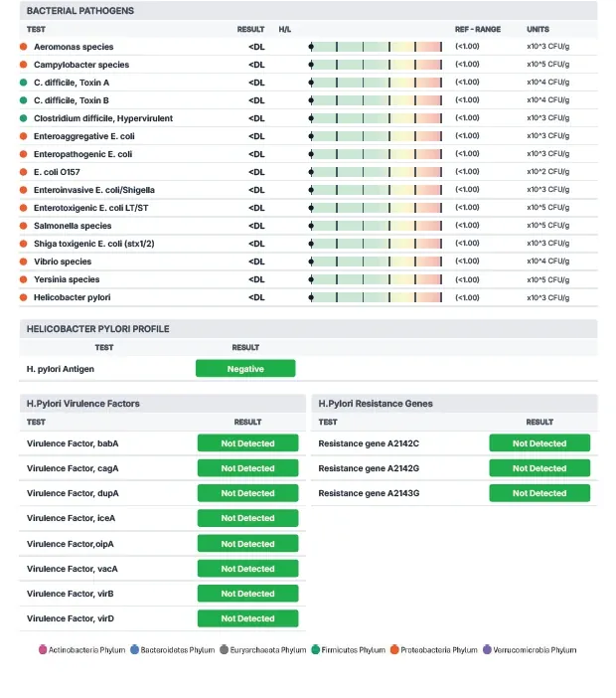Click the purple Verrucomicrobia Phylum legend dot
The image size is (616, 698).
(487, 650)
